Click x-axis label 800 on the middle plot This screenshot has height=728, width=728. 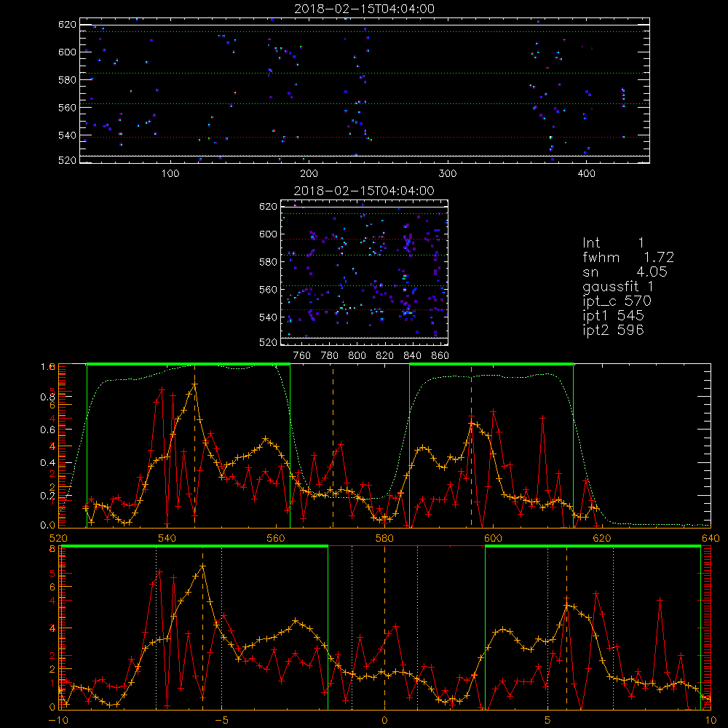[357, 356]
